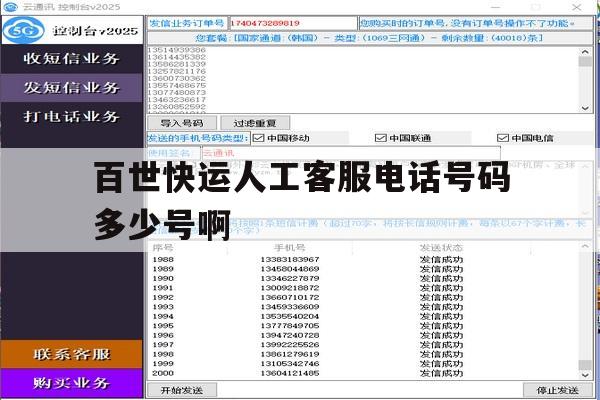Toggle 中国联通 checkbox
The height and width of the screenshot is (400, 600).
coord(380,138)
